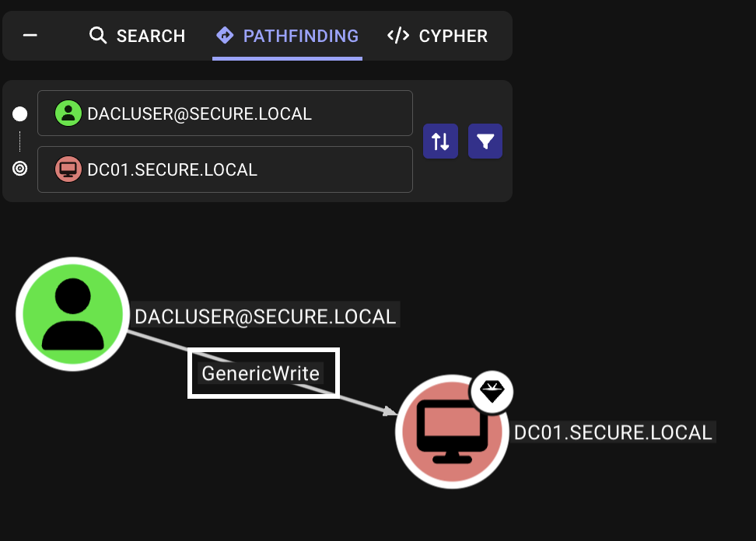Click the destination target marker icon
The image size is (756, 541).
pyautogui.click(x=20, y=169)
